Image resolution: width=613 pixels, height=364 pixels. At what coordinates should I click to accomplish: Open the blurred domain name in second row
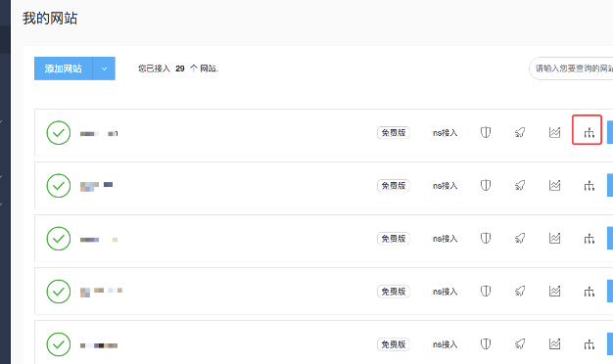[x=97, y=186]
